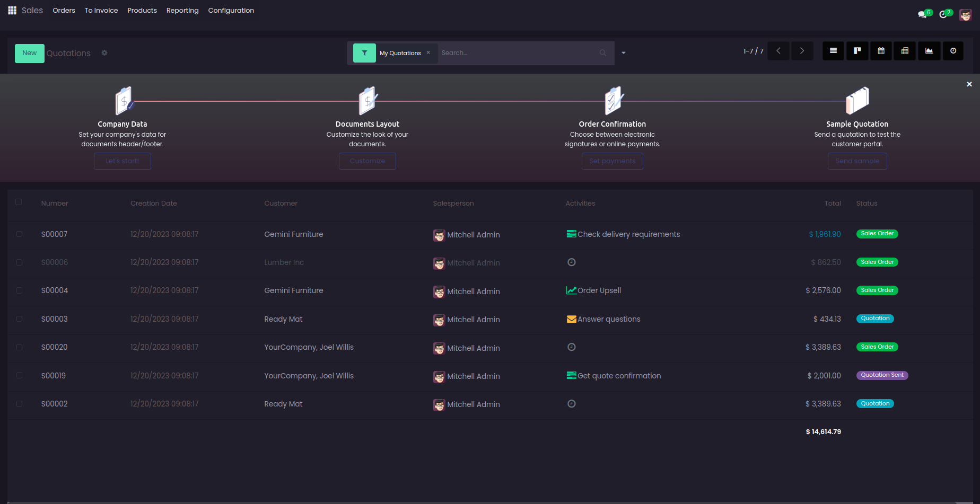This screenshot has width=980, height=504.
Task: Click the Quotation Sent status badge
Action: [x=882, y=375]
